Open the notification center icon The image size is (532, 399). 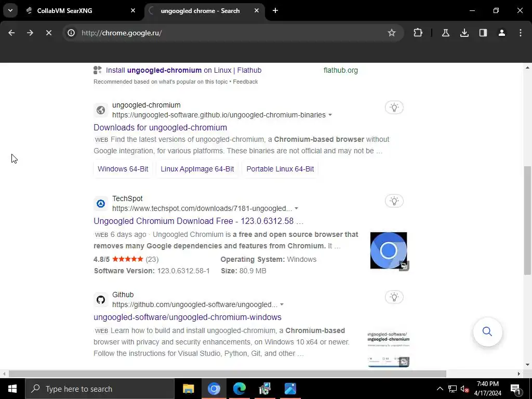(x=515, y=389)
